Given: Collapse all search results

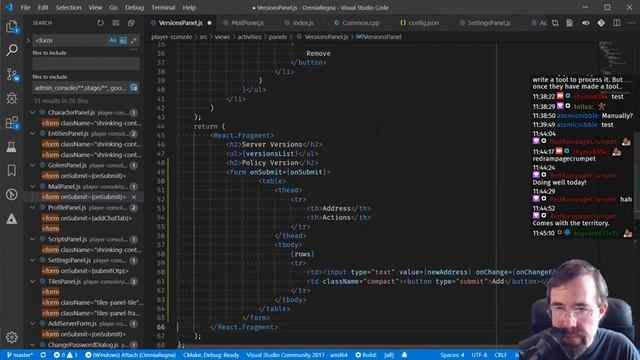Looking at the screenshot, I should pyautogui.click(x=131, y=23).
